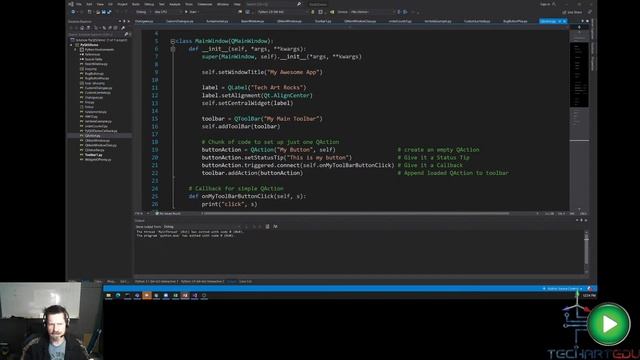Image resolution: width=640 pixels, height=360 pixels.
Task: Open the Python 3.9 Interactive 2 tab
Action: point(202,281)
